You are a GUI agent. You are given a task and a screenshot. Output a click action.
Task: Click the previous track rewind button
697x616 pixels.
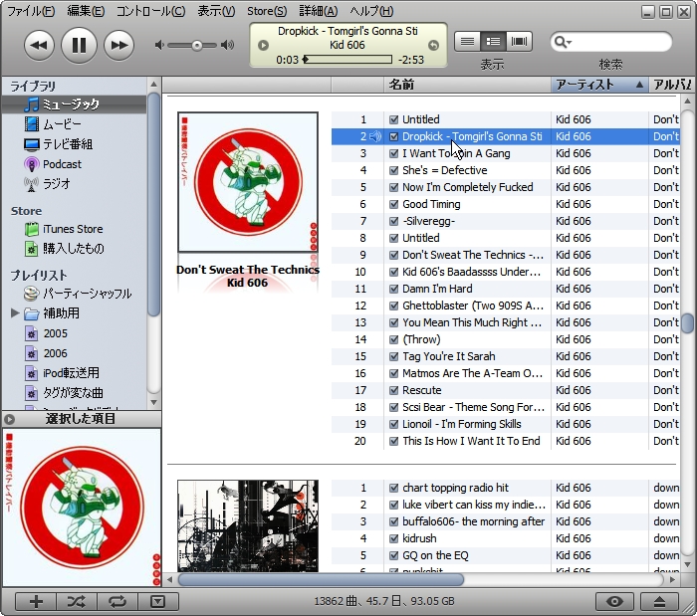39,45
